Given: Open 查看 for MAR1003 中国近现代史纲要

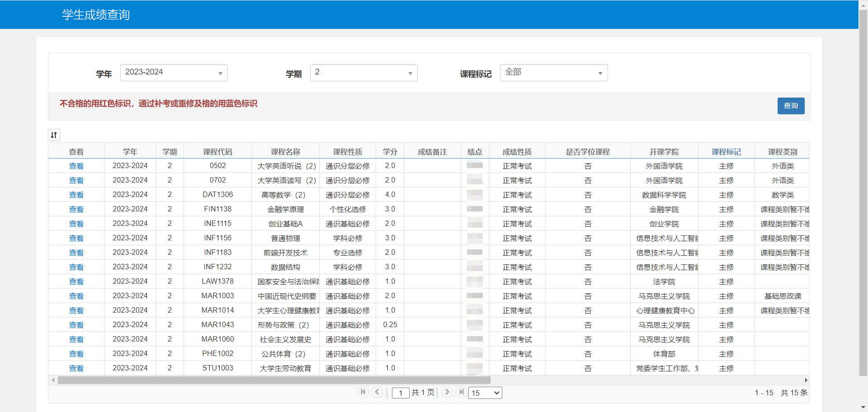Looking at the screenshot, I should (x=76, y=296).
